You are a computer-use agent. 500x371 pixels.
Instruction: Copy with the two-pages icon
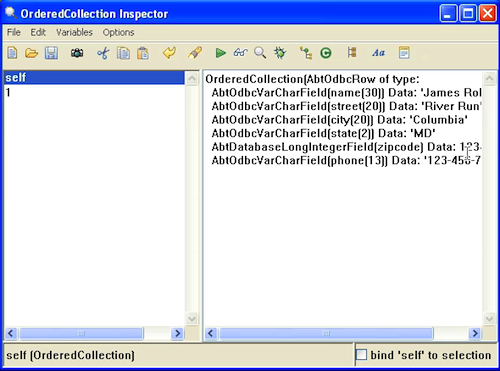(x=123, y=53)
